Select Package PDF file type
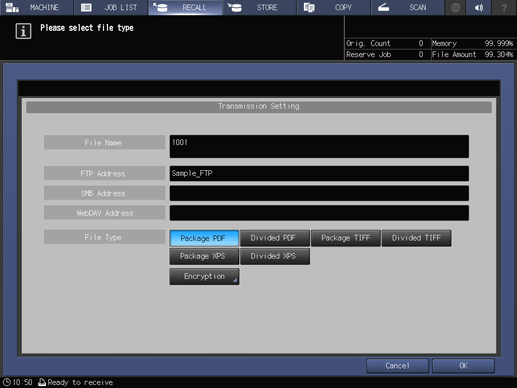The height and width of the screenshot is (388, 517). pos(204,238)
